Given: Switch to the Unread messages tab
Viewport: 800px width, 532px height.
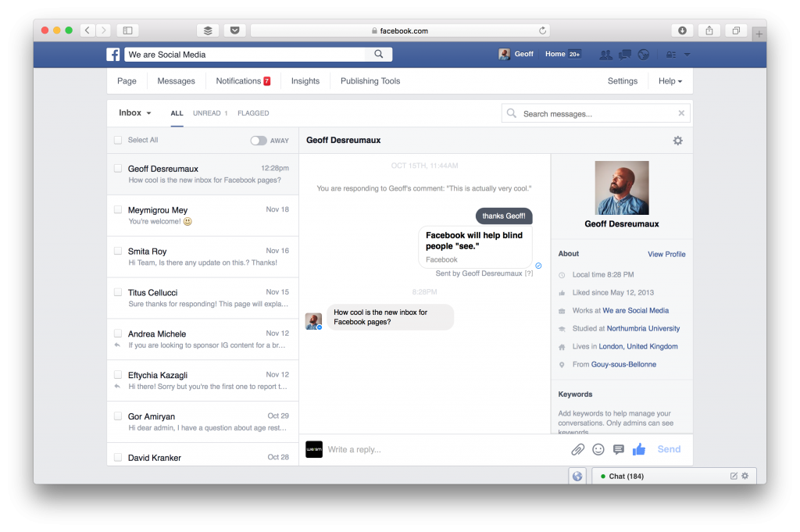Looking at the screenshot, I should [209, 113].
